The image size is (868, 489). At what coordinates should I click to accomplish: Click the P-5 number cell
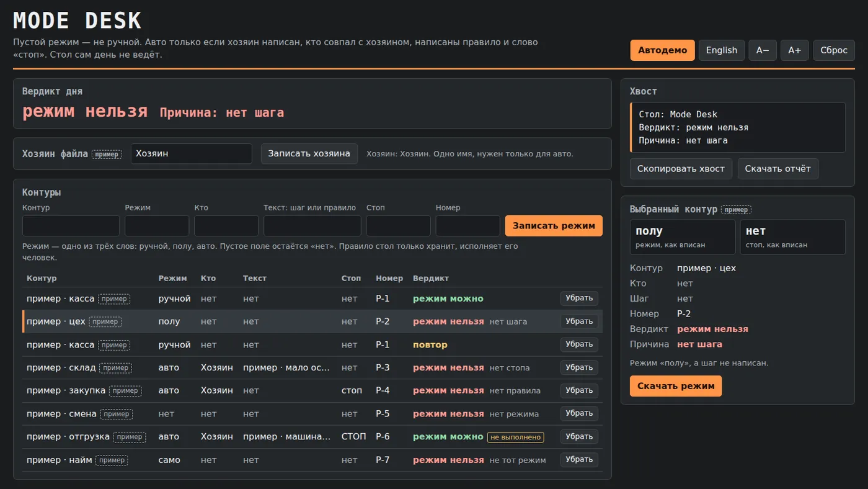(383, 414)
